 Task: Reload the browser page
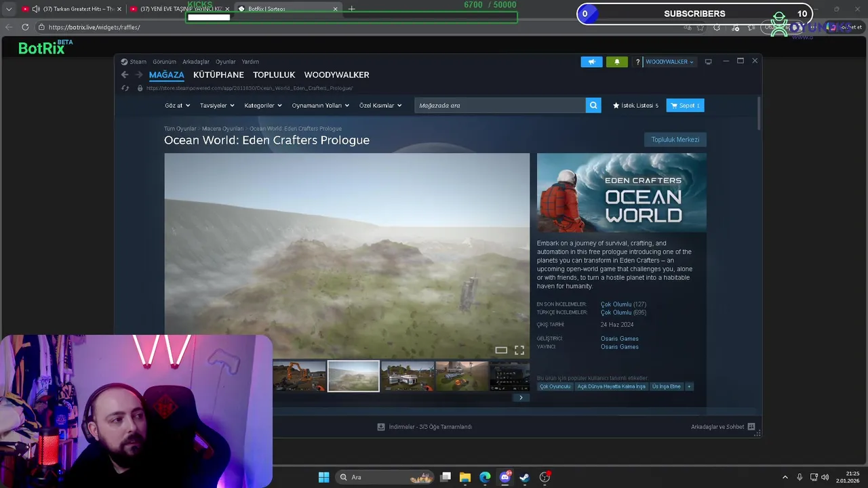pos(25,27)
